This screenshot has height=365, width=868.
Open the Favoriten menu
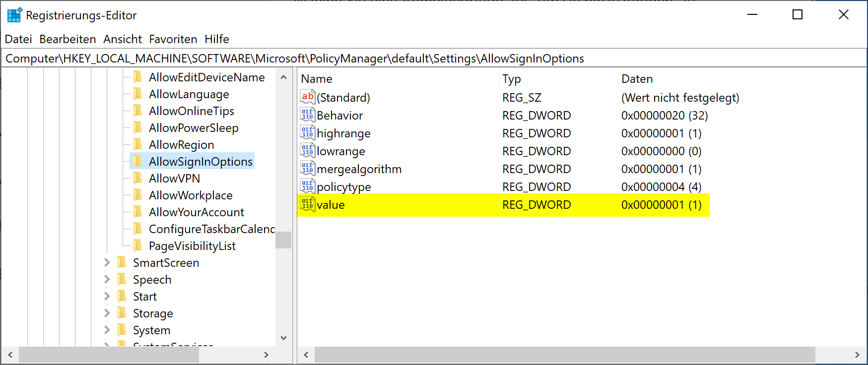[x=173, y=39]
